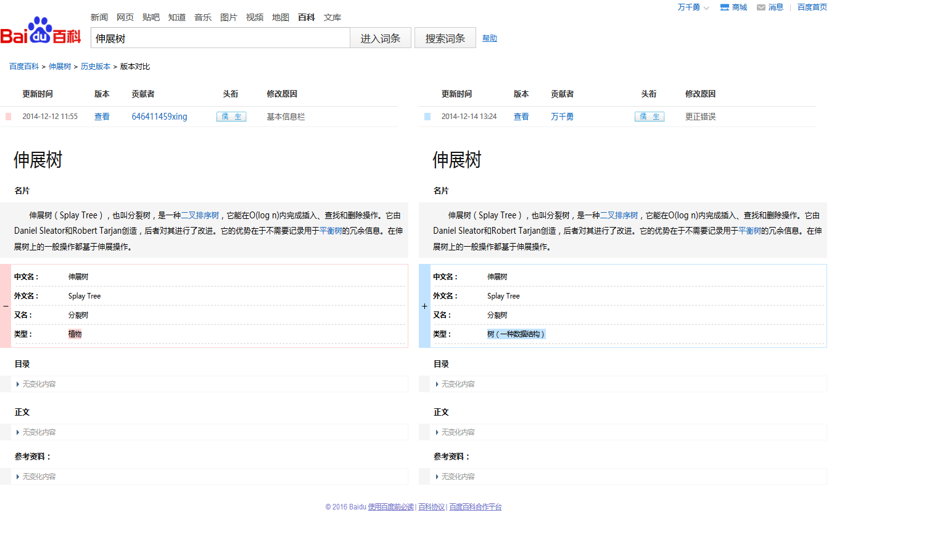Screen dimensions: 940x560
Task: Click the pink version marker for 2014-12-12
Action: [x=8, y=117]
